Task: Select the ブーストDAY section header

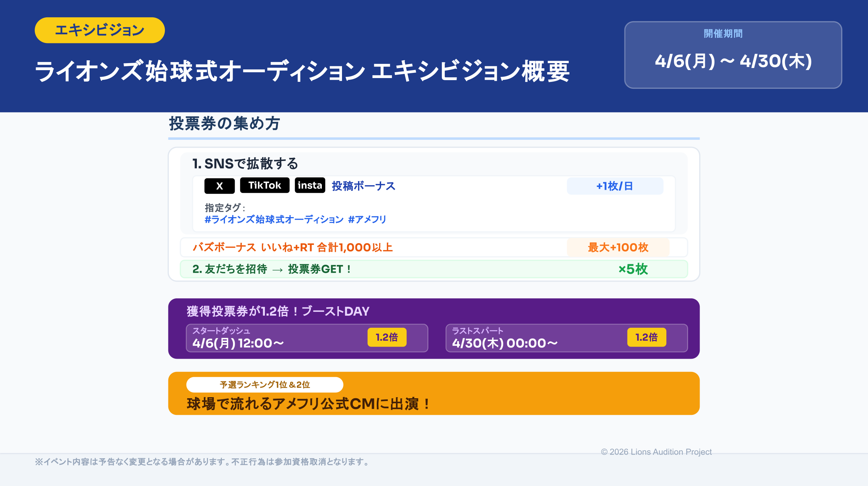Action: (277, 312)
